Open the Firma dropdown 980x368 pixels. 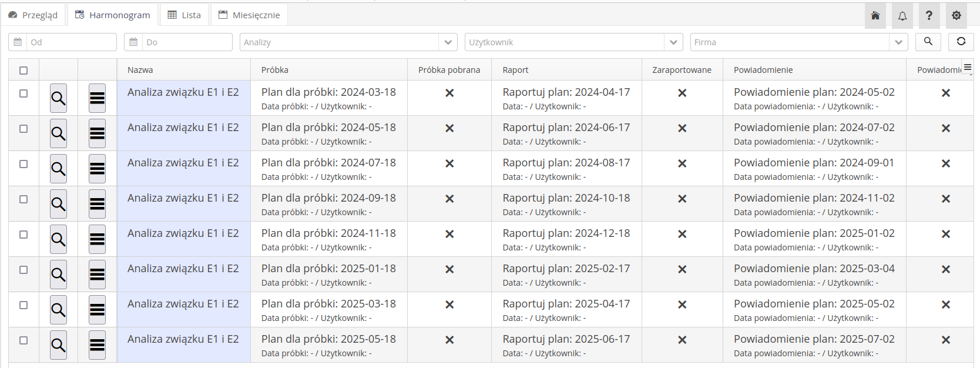click(x=898, y=42)
